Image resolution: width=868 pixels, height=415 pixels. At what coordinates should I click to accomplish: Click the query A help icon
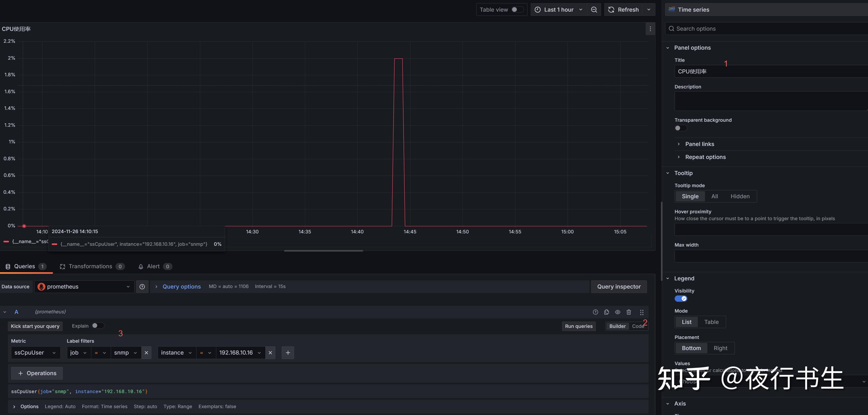(595, 312)
